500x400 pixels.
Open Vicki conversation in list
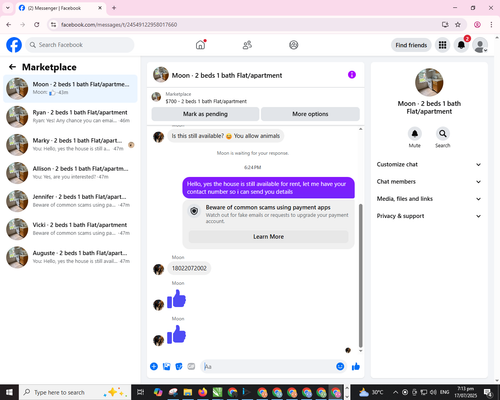70,229
